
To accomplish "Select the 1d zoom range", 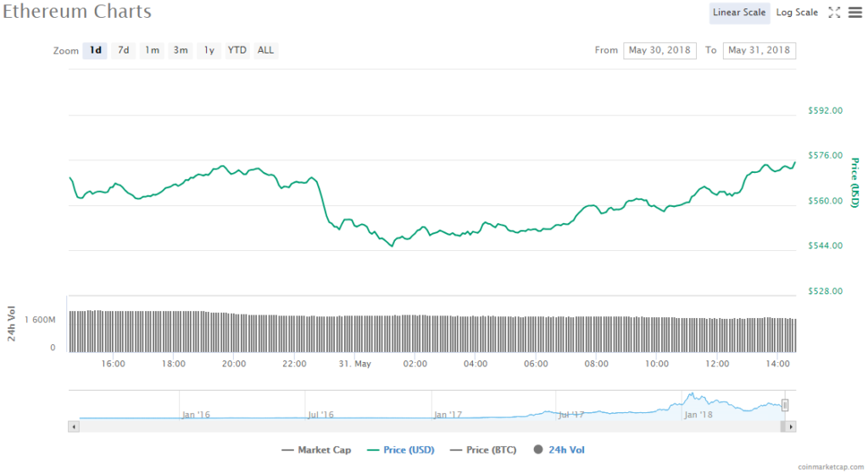I will click(x=96, y=50).
